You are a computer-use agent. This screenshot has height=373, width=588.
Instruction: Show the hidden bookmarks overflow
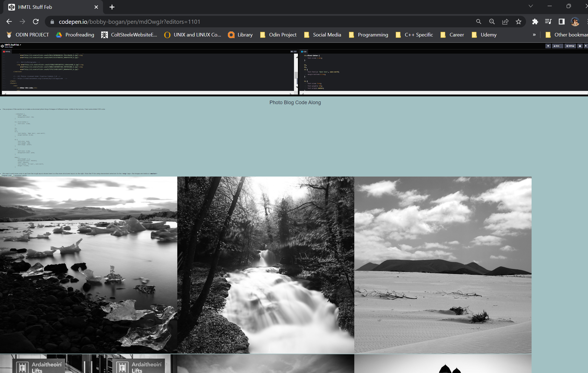coord(534,35)
